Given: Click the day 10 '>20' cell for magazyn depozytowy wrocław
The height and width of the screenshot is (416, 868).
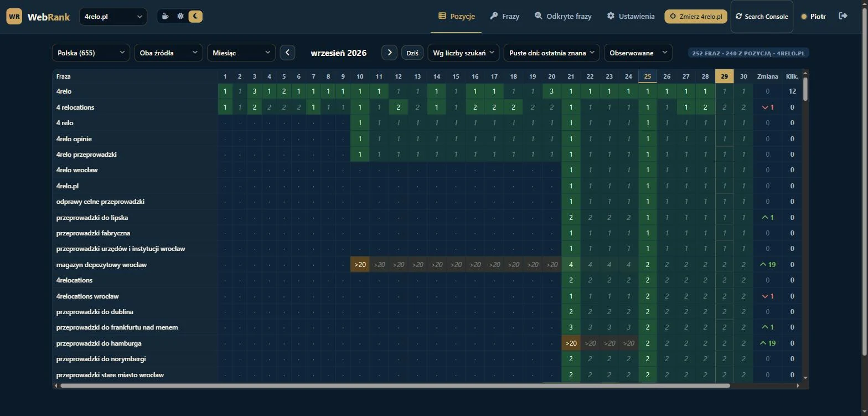Looking at the screenshot, I should coord(360,265).
